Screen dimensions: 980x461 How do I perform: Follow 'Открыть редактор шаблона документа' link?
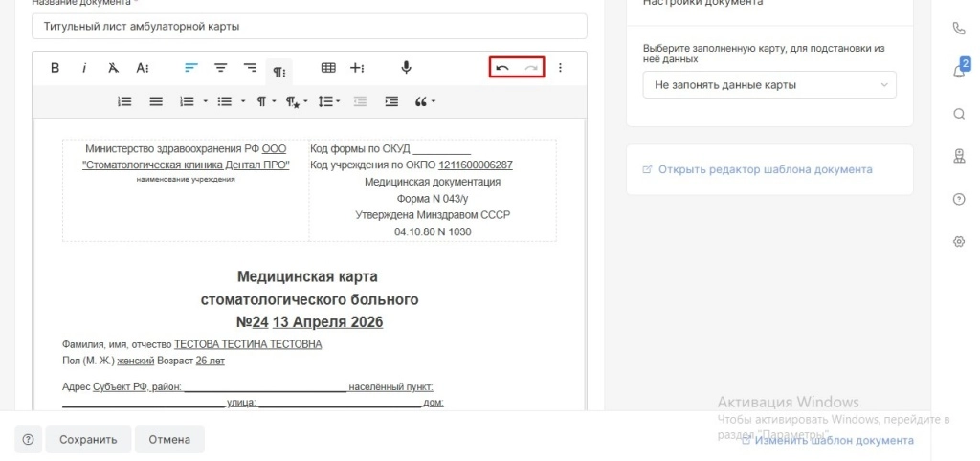[x=765, y=169]
